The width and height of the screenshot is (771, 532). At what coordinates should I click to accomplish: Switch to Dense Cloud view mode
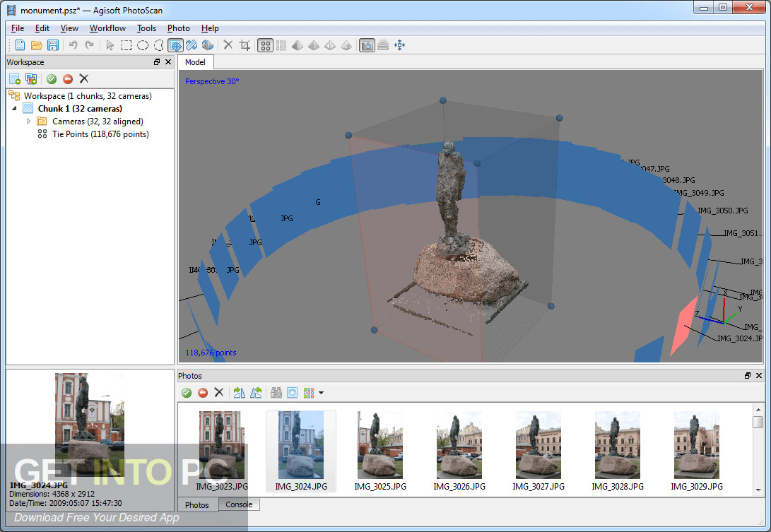coord(281,46)
